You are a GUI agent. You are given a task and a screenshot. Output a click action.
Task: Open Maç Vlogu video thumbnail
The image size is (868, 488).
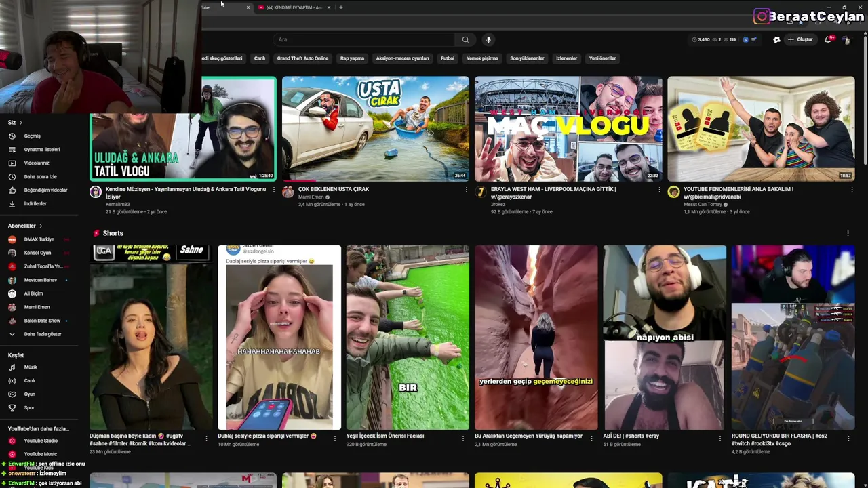[x=568, y=129]
